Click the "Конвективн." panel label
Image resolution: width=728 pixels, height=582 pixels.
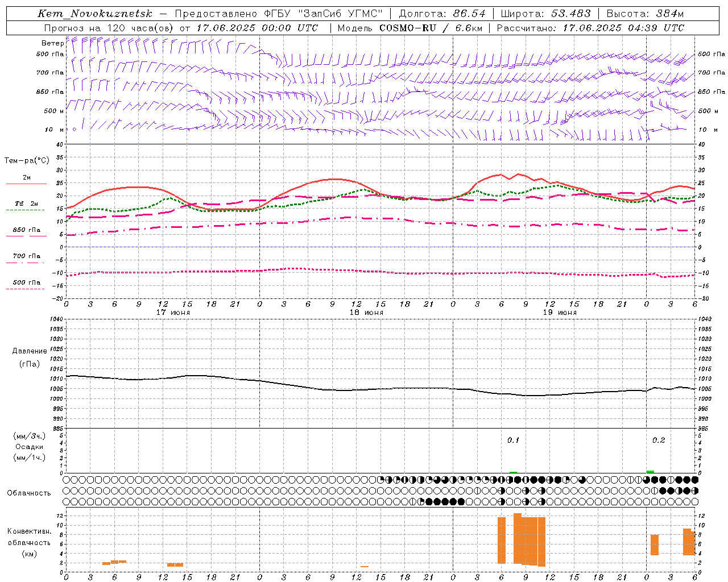29,531
